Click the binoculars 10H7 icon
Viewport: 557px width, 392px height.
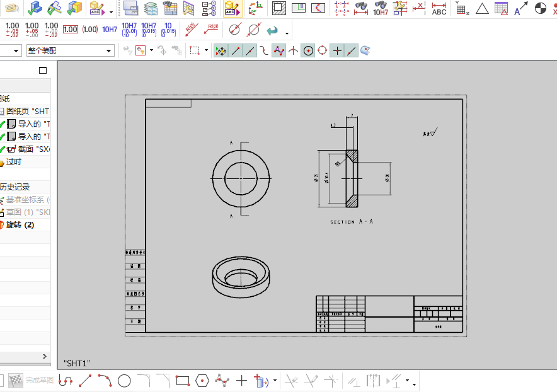tap(381, 8)
